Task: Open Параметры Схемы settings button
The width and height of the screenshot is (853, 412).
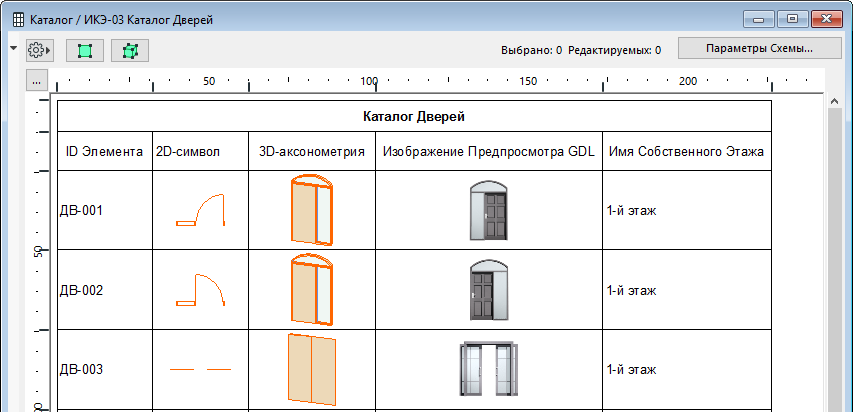Action: 759,48
